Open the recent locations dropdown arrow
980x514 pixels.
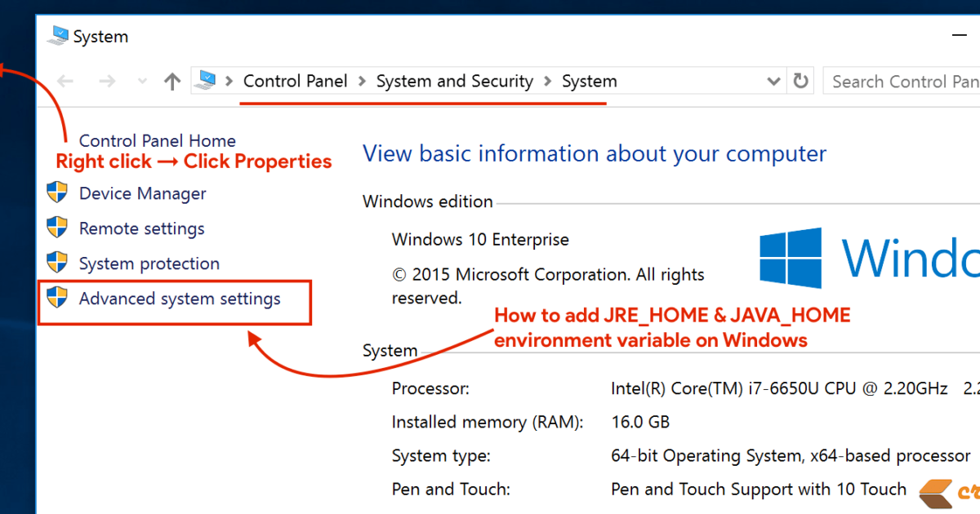click(142, 82)
